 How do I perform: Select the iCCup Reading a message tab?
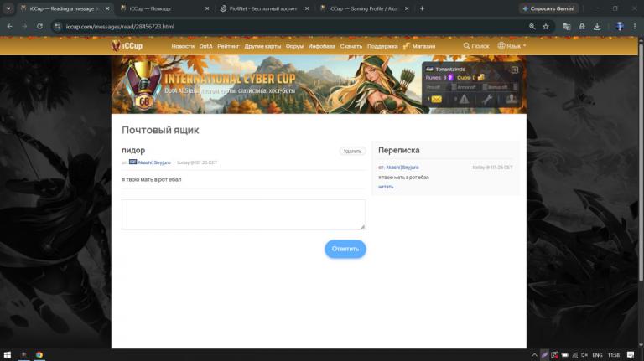[x=65, y=8]
